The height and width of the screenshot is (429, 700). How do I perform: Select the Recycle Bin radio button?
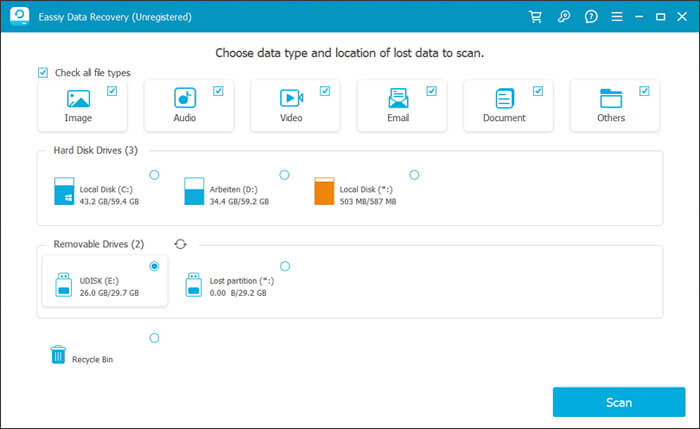pyautogui.click(x=154, y=338)
